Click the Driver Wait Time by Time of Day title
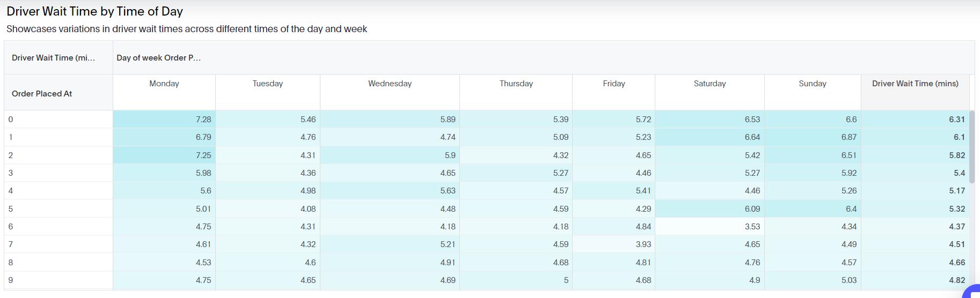 click(x=94, y=11)
